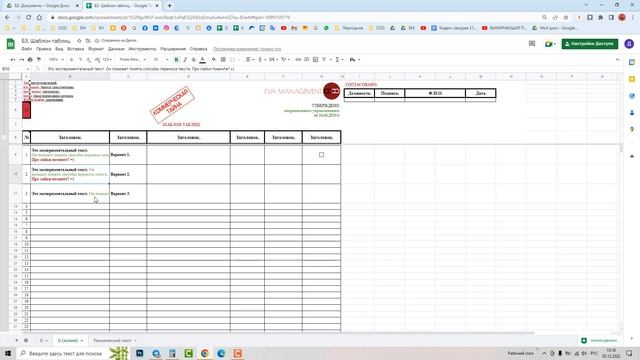The width and height of the screenshot is (640, 360).
Task: Open Calendar in the side panel
Action: pyautogui.click(x=632, y=62)
